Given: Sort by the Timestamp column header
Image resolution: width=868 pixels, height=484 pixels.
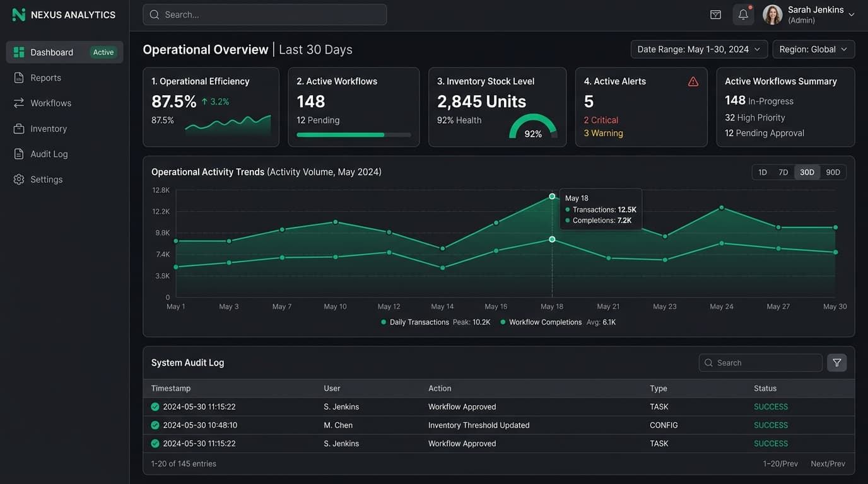Looking at the screenshot, I should coord(171,388).
